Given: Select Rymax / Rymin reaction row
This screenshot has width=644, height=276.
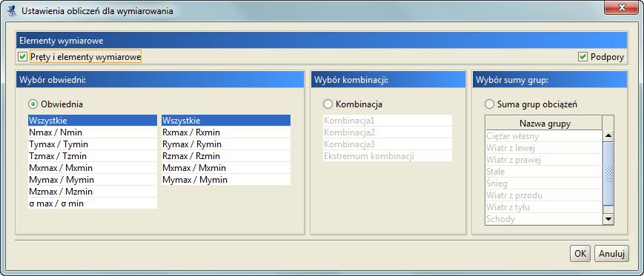Looking at the screenshot, I should click(226, 144).
